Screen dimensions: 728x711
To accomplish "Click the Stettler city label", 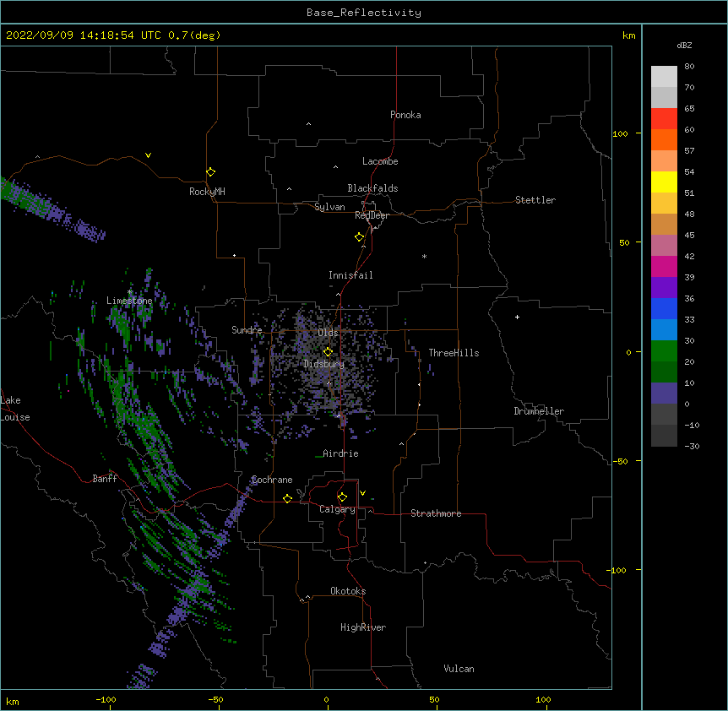I will point(535,200).
